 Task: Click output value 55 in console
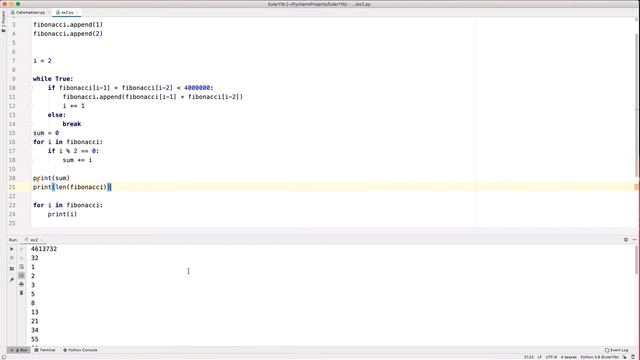coord(35,339)
